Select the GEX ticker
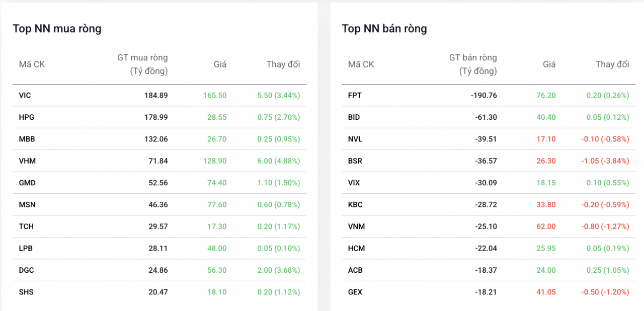644x311 pixels. coord(355,292)
